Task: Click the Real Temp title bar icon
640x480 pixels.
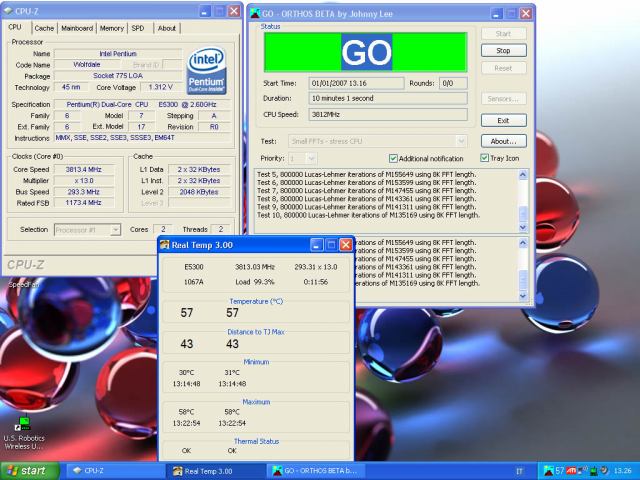Action: [x=164, y=245]
